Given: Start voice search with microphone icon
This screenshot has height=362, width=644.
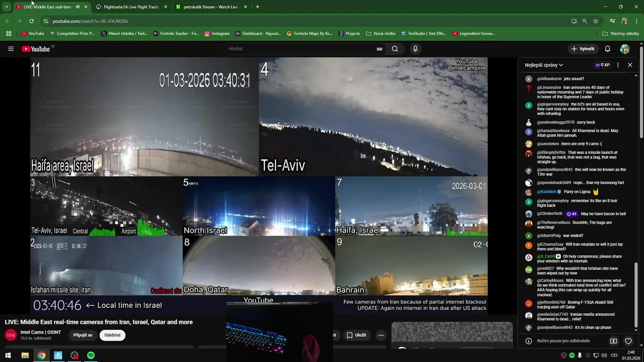Looking at the screenshot, I should point(415,49).
